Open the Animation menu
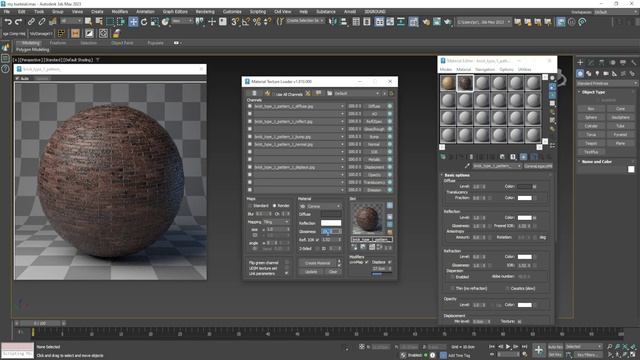The height and width of the screenshot is (360, 640). (x=145, y=11)
